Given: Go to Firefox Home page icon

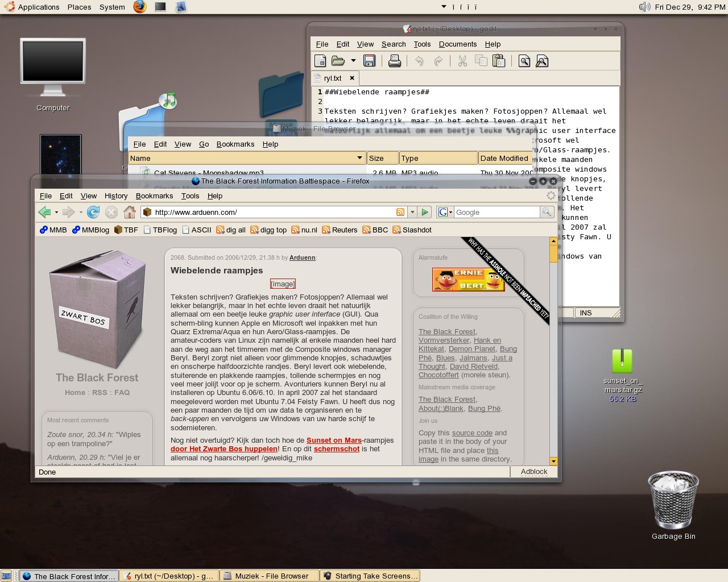Looking at the screenshot, I should pyautogui.click(x=130, y=212).
